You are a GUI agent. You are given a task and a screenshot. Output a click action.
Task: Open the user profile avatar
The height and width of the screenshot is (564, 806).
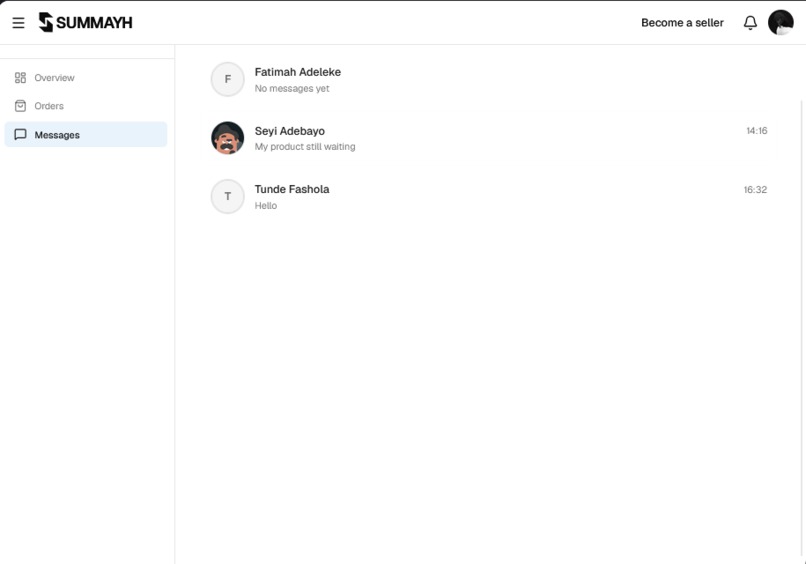(x=780, y=23)
